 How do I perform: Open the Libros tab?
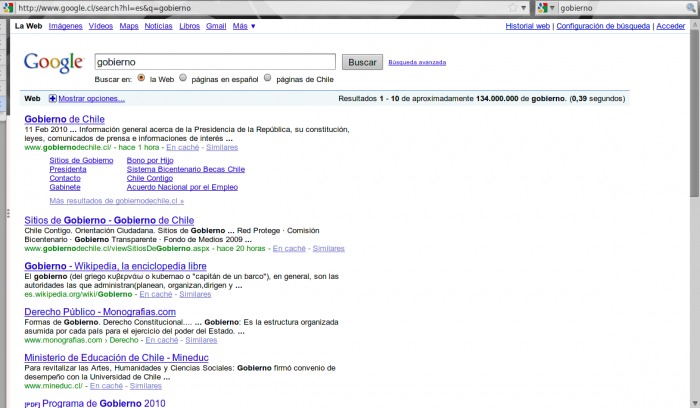[x=189, y=26]
